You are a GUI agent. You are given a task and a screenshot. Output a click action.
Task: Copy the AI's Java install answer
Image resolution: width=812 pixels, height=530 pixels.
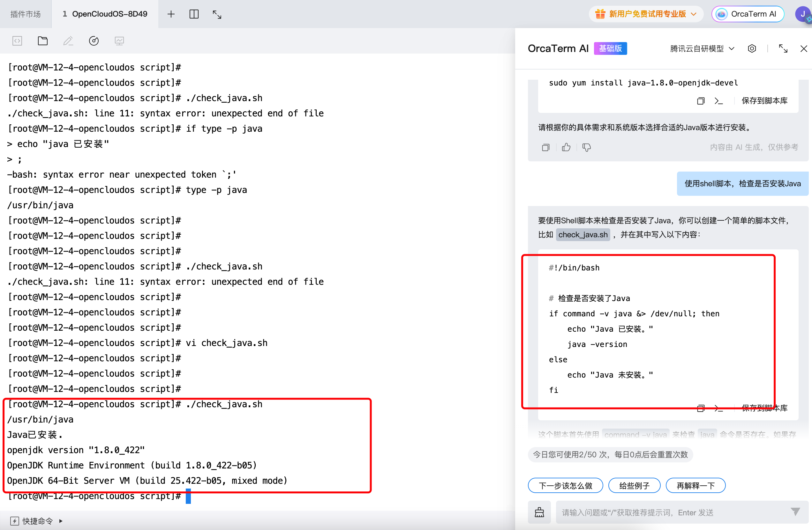(546, 147)
